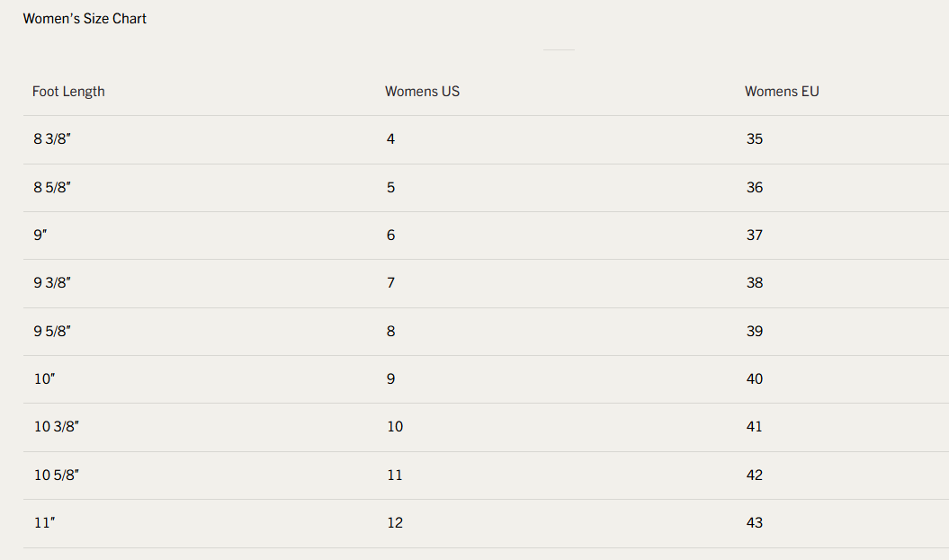This screenshot has width=949, height=560.
Task: Click the 9 5/8" foot length cell
Action: tap(52, 332)
